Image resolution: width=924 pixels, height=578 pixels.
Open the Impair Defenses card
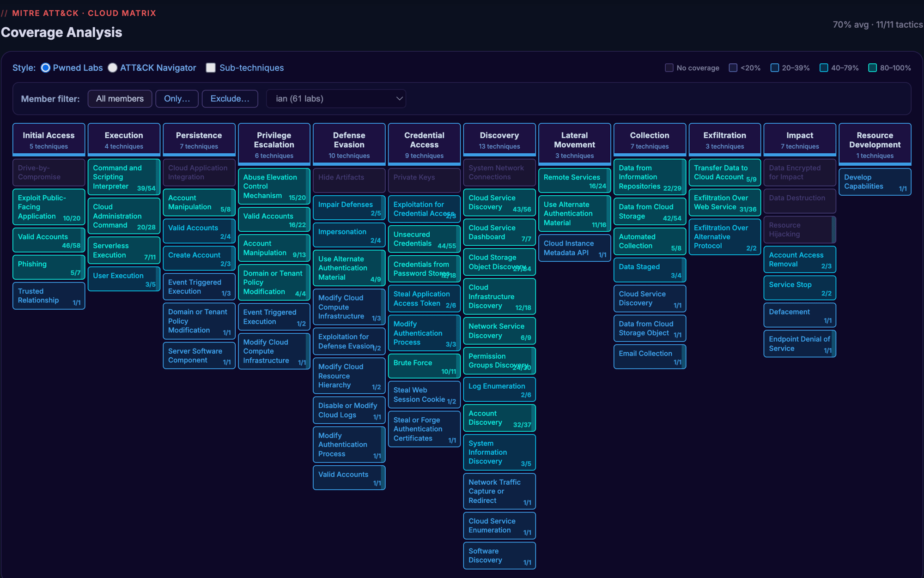(349, 208)
